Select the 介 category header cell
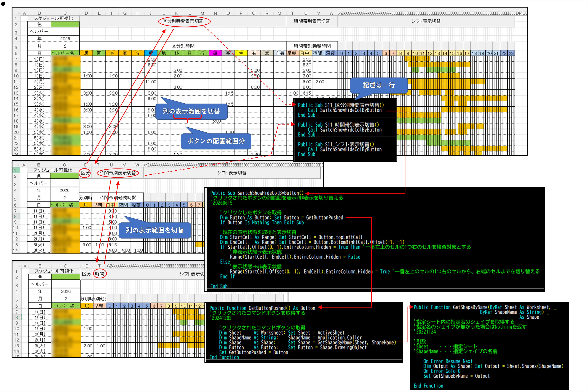588x392 pixels. [138, 53]
